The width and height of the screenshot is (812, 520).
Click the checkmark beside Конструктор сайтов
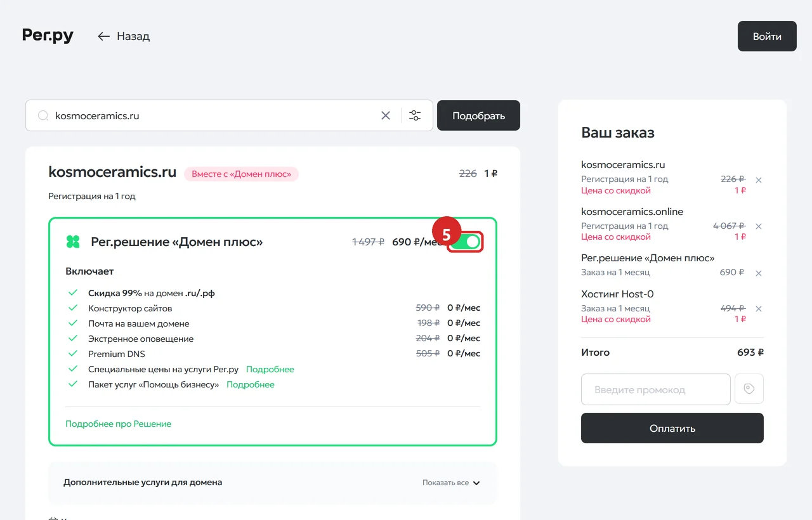point(73,308)
